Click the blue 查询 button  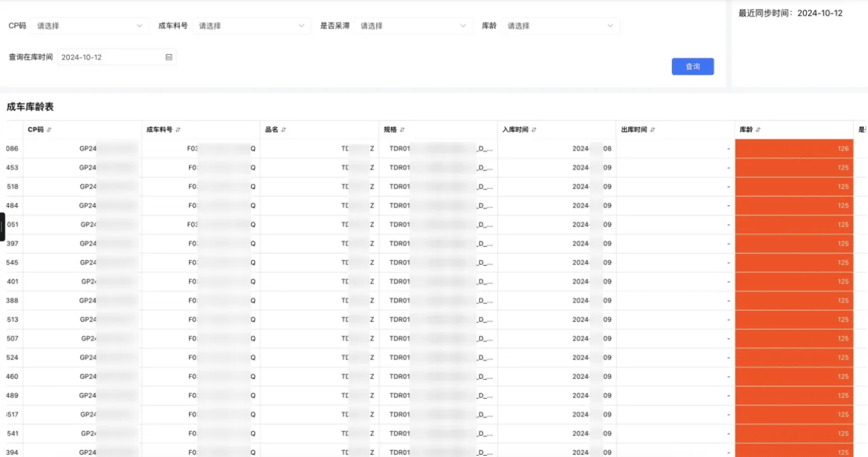pos(692,66)
